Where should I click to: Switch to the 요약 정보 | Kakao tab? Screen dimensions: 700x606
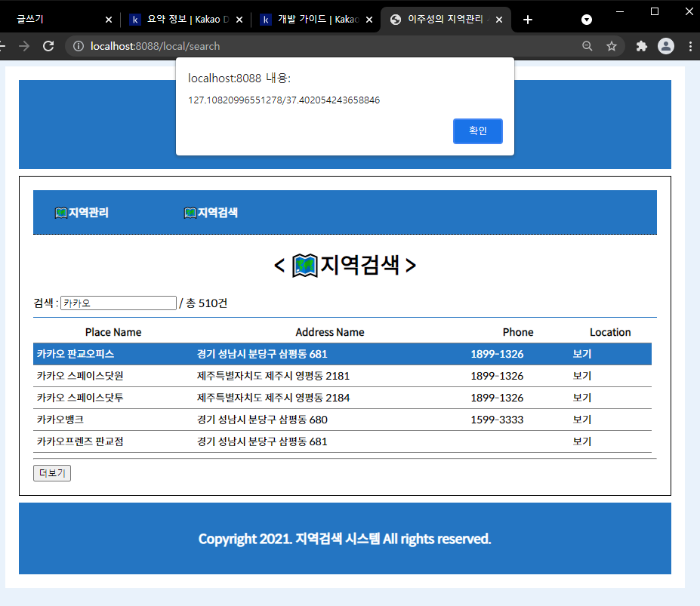pyautogui.click(x=187, y=19)
